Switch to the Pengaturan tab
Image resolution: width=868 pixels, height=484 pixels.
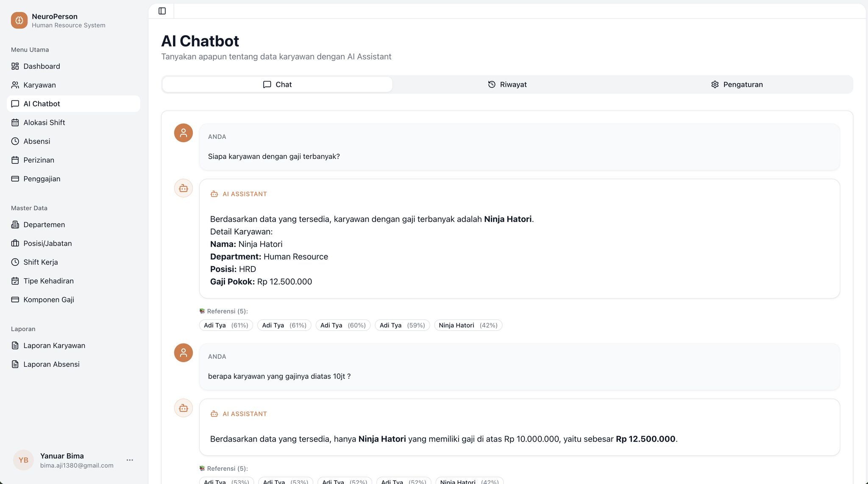[x=737, y=85]
